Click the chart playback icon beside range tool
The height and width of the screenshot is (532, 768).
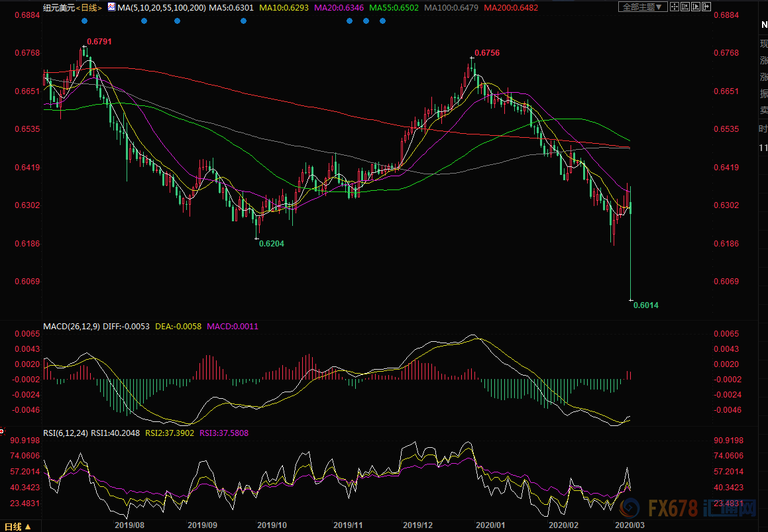tap(696, 7)
